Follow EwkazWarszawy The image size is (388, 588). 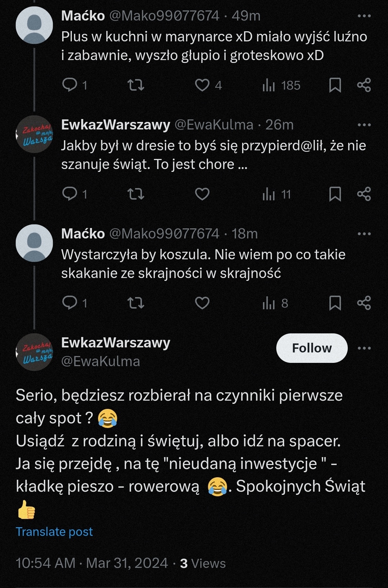click(x=311, y=348)
